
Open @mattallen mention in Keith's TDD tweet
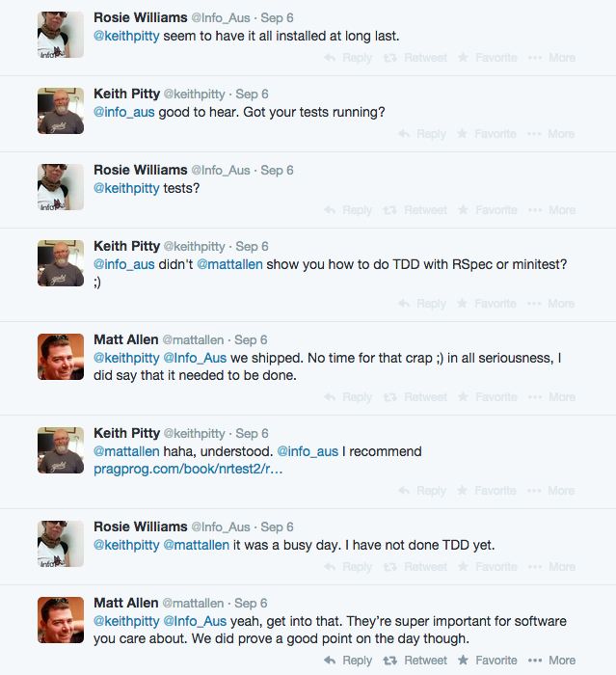point(229,264)
